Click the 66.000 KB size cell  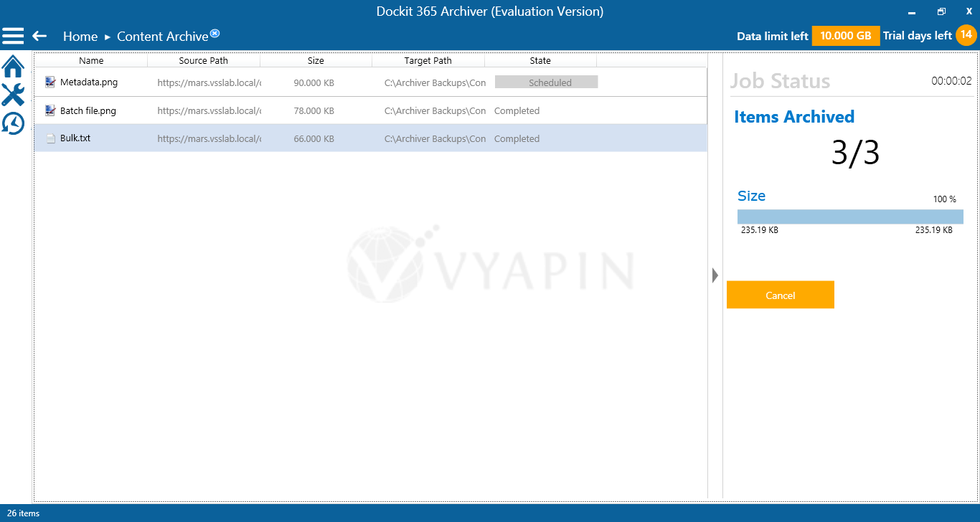[x=314, y=138]
